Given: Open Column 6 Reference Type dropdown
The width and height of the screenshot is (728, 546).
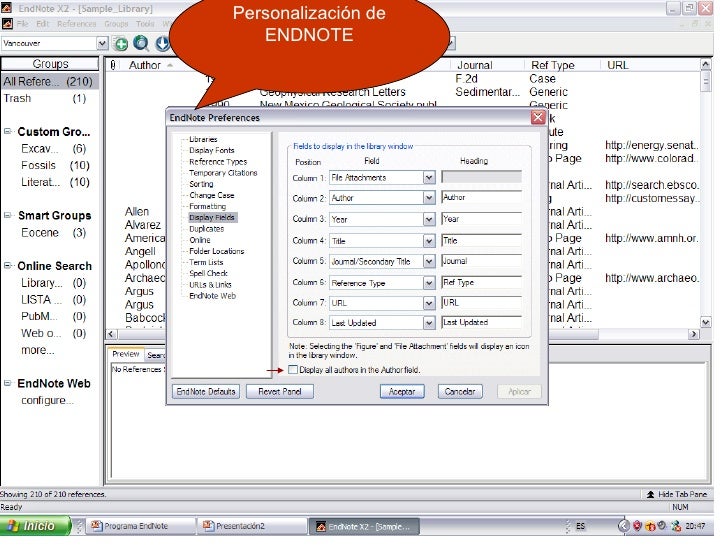Looking at the screenshot, I should click(x=429, y=283).
